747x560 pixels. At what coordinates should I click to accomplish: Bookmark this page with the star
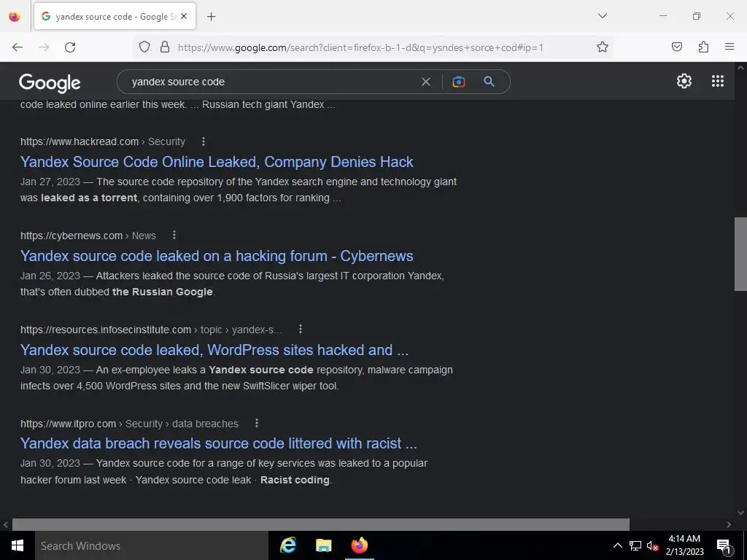pyautogui.click(x=602, y=47)
